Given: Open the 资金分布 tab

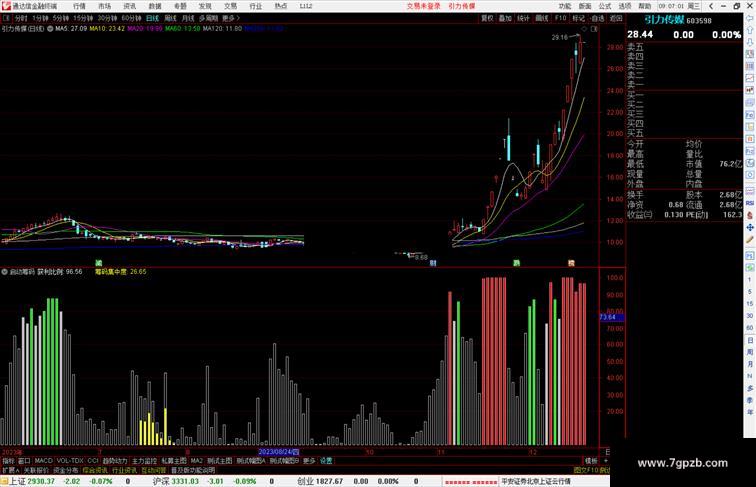Looking at the screenshot, I should 66,470.
